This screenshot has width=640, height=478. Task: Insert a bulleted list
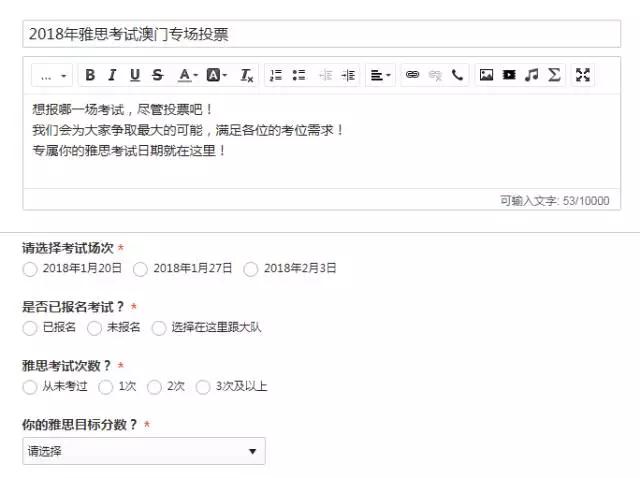click(x=299, y=75)
